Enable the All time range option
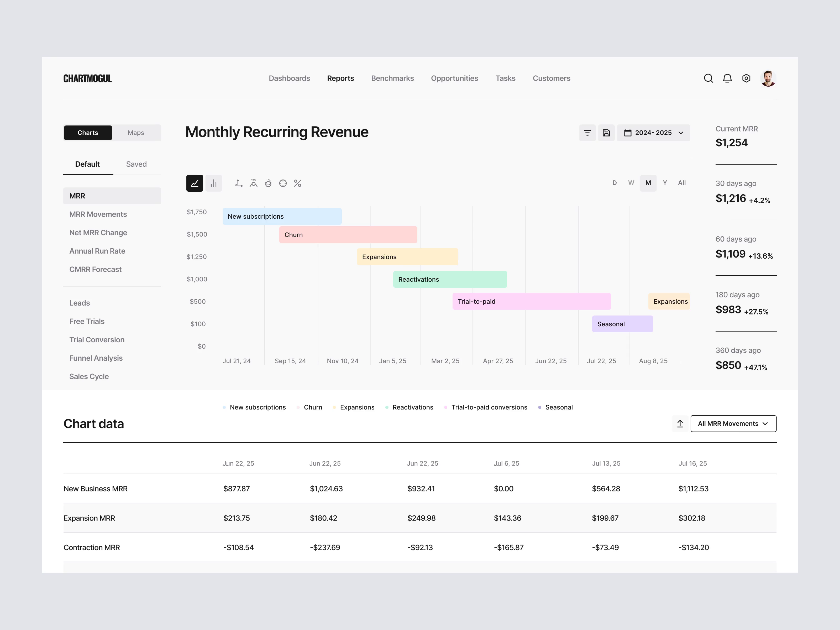This screenshot has width=840, height=630. (x=682, y=183)
